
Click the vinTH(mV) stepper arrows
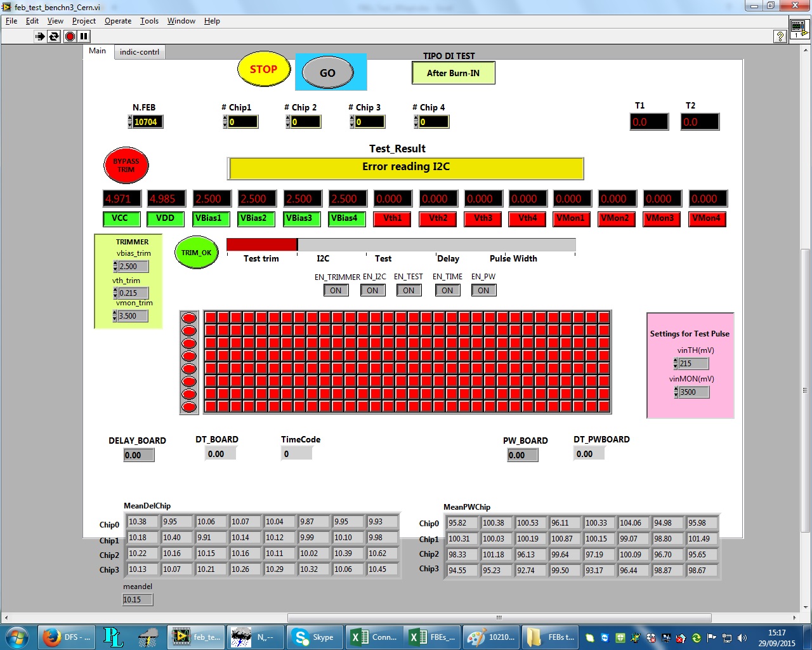[676, 364]
